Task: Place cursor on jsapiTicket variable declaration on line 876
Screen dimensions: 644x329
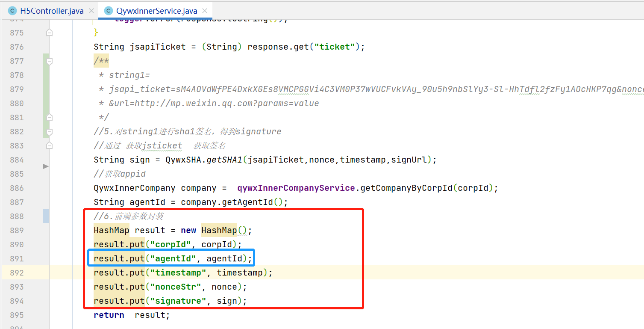Action: (x=158, y=47)
